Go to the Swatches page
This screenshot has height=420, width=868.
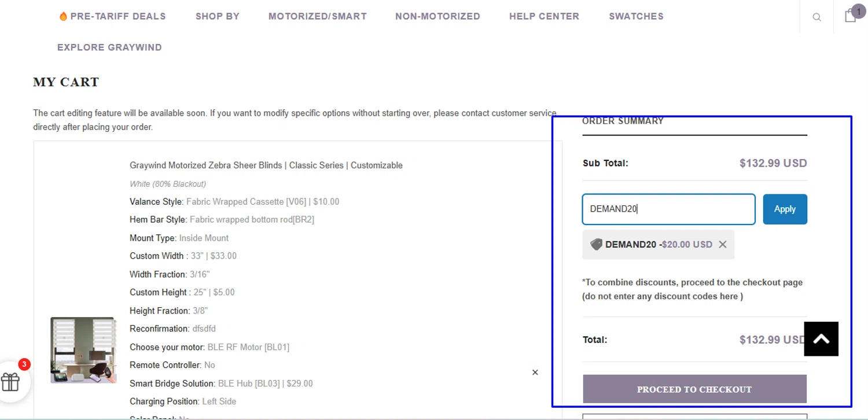click(636, 16)
